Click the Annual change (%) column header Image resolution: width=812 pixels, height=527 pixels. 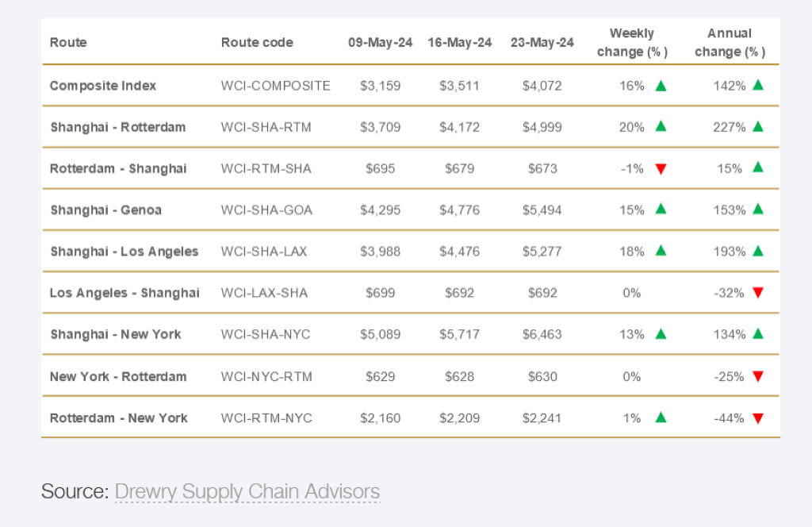point(730,43)
